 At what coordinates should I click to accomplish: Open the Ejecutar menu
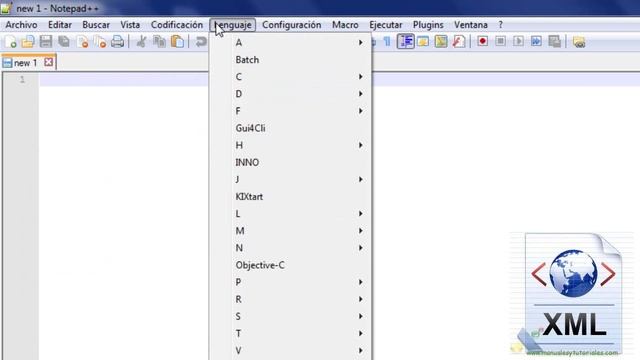click(x=386, y=25)
